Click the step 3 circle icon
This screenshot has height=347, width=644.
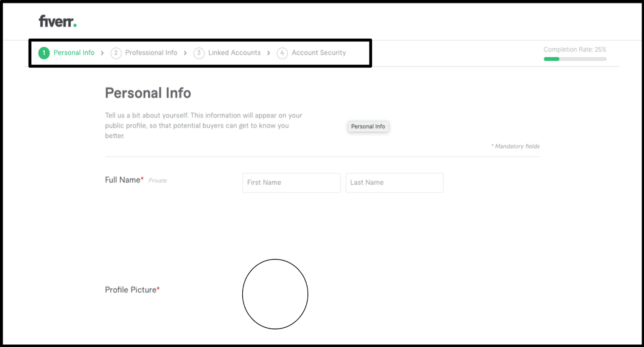click(x=199, y=53)
